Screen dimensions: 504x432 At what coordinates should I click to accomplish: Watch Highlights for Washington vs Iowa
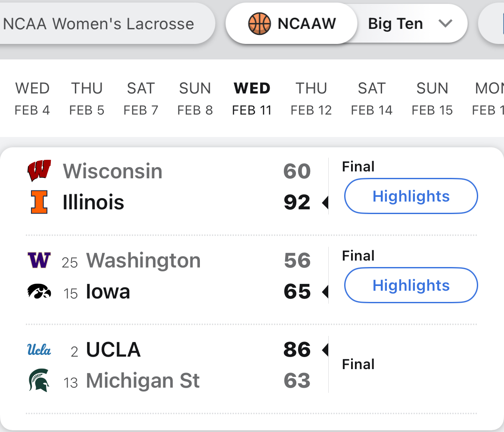(x=411, y=286)
